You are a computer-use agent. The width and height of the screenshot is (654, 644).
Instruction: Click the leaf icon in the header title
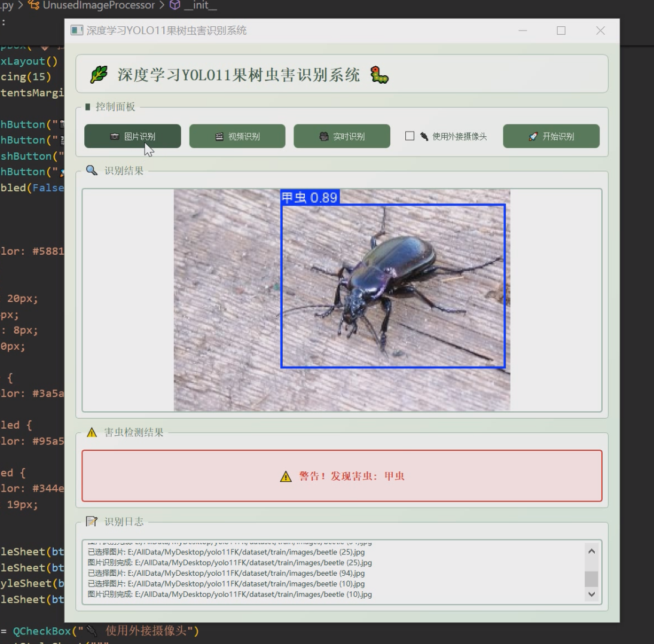98,75
